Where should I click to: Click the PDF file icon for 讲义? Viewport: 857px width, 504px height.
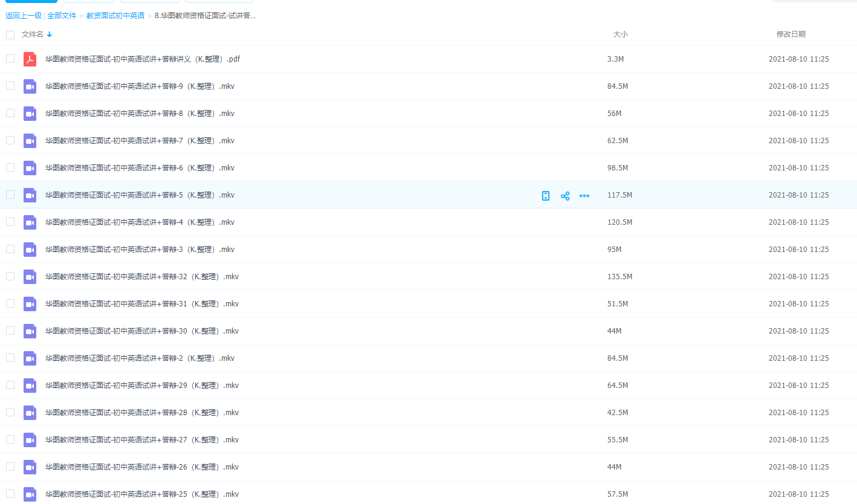coord(30,59)
